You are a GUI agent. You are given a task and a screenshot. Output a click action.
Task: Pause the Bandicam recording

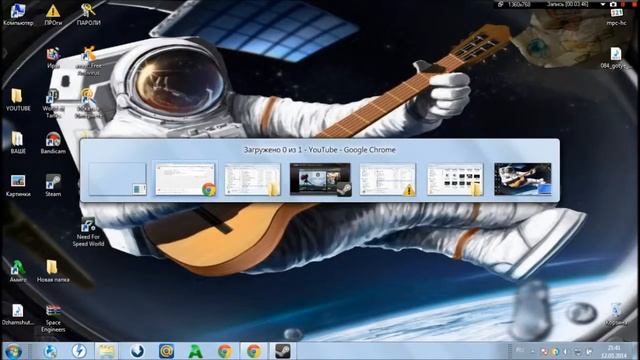pyautogui.click(x=624, y=4)
